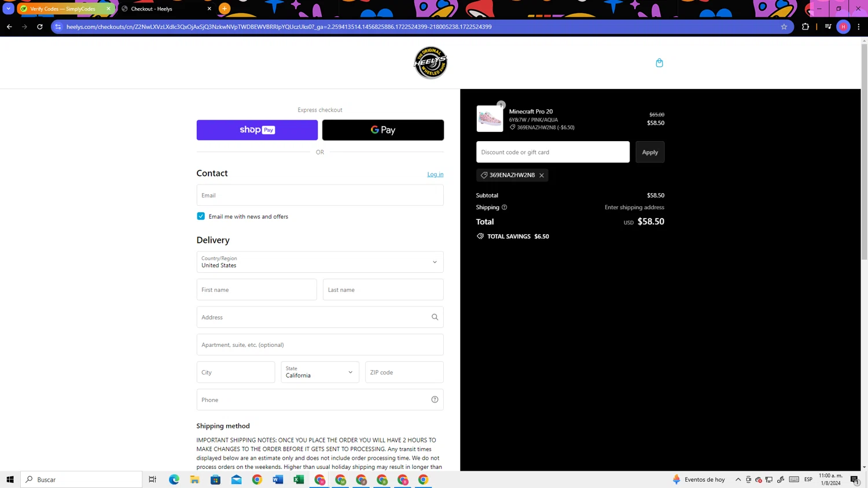The image size is (868, 488).
Task: Click the Email input field
Action: point(320,195)
